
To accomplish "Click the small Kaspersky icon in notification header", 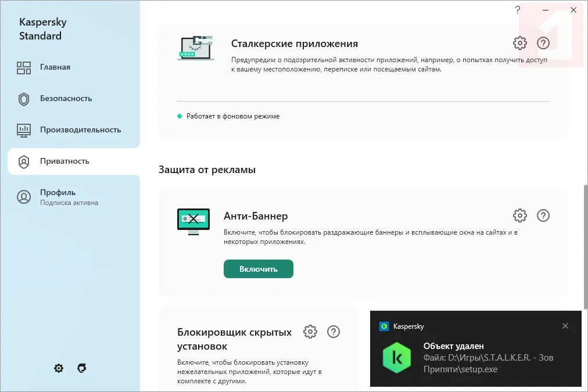I will pos(384,326).
